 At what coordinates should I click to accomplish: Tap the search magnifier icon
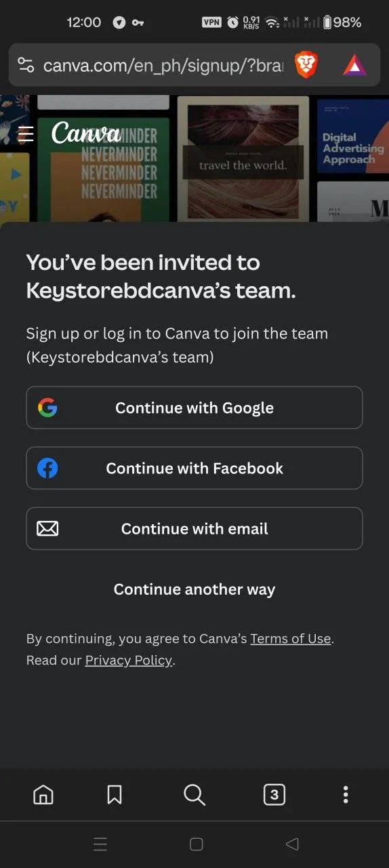point(194,795)
